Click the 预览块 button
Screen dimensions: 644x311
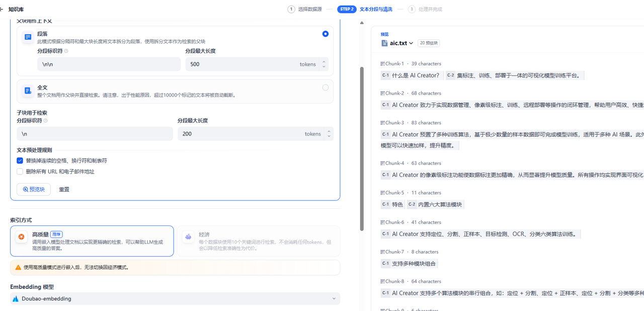click(x=34, y=190)
